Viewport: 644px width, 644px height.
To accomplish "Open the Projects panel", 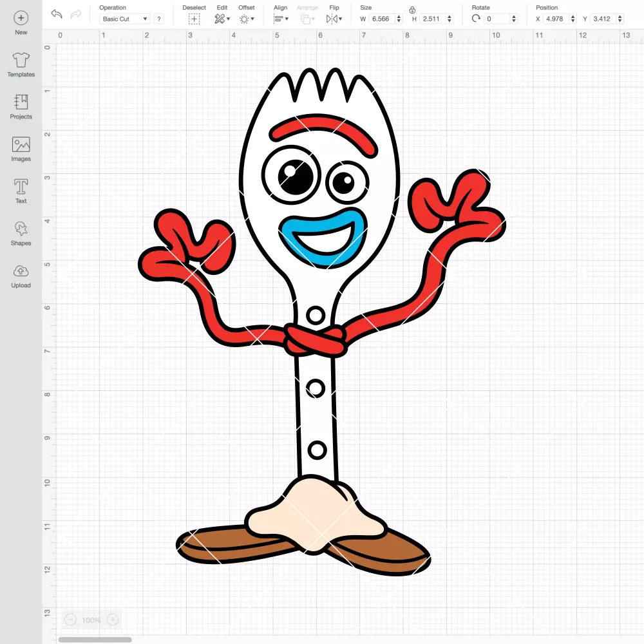I will click(21, 102).
